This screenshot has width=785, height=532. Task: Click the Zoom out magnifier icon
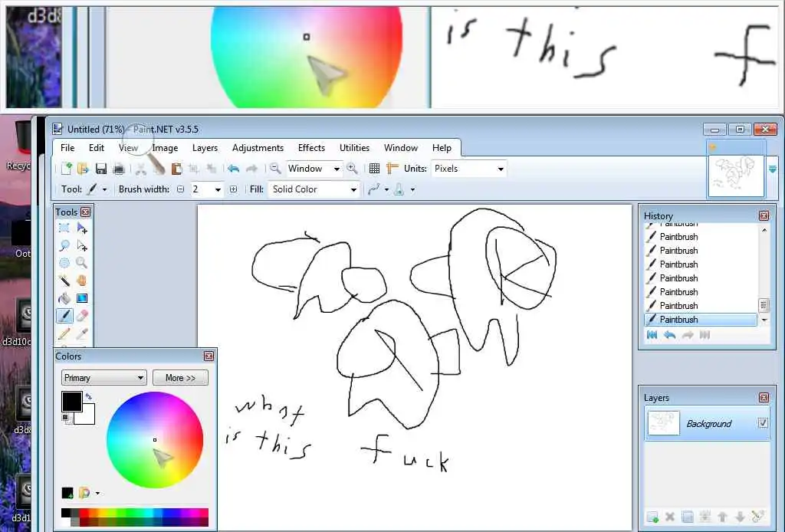[275, 169]
